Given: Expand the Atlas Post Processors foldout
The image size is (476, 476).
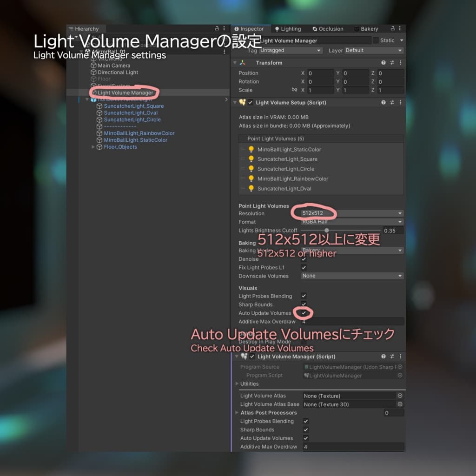Looking at the screenshot, I should pos(237,413).
